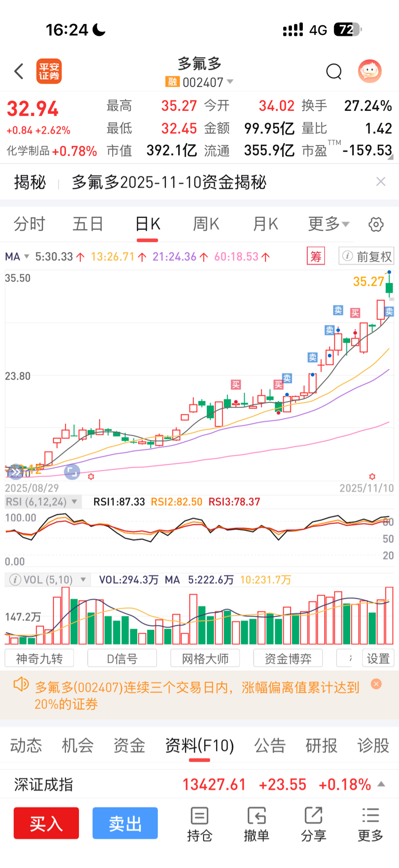This screenshot has width=399, height=868.
Task: Tap the fullscreen expand chart icon
Action: point(72,472)
